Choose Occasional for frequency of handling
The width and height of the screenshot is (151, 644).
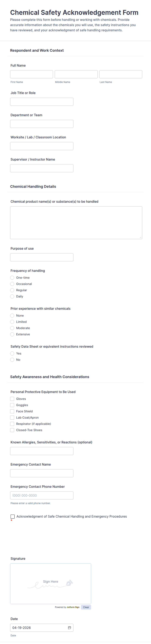(x=12, y=284)
